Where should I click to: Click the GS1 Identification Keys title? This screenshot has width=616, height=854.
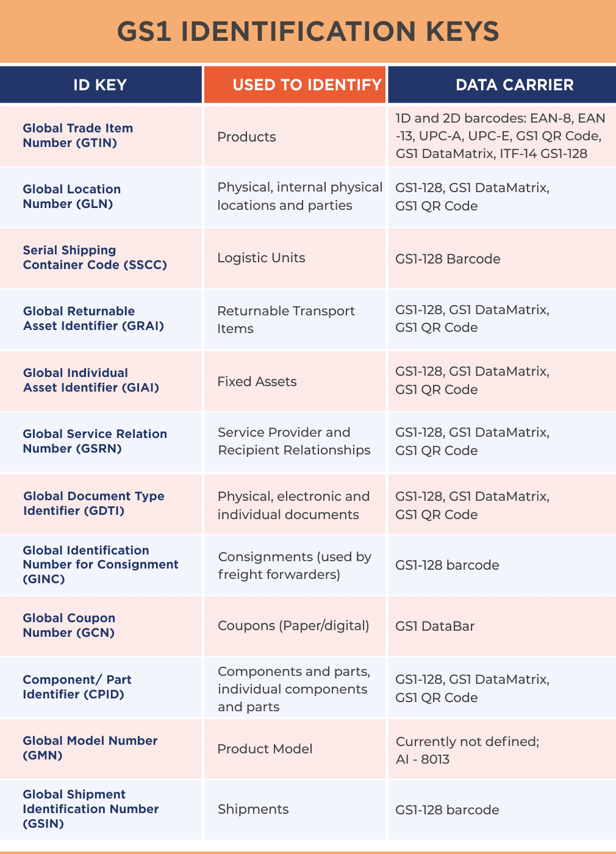(308, 32)
